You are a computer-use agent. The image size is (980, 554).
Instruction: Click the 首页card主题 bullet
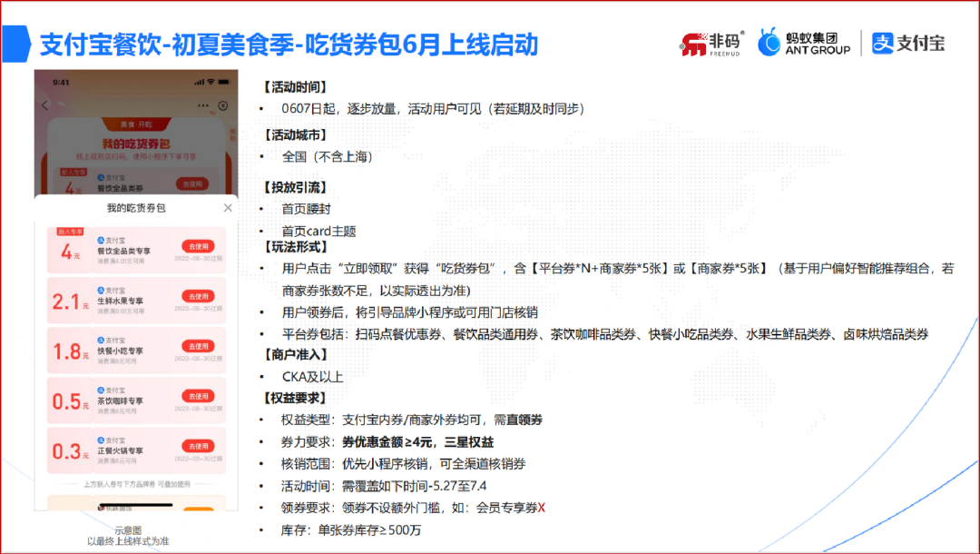pyautogui.click(x=318, y=232)
